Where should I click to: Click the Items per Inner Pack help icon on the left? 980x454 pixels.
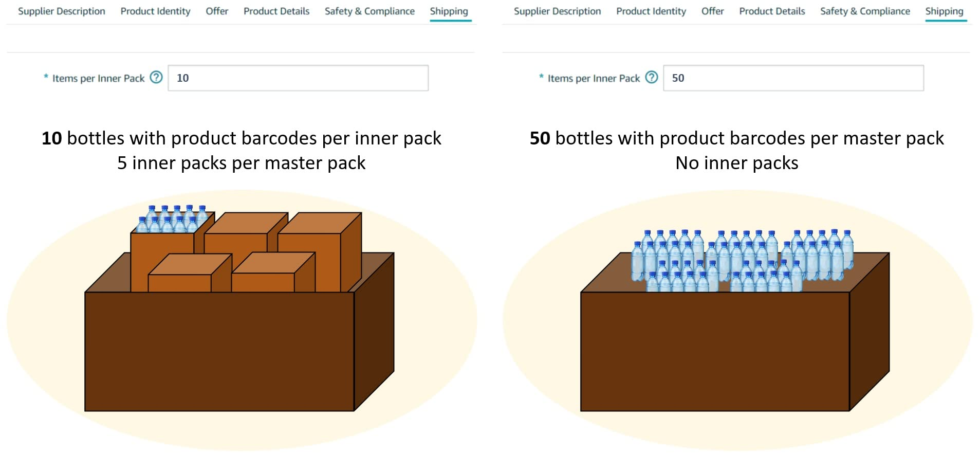[156, 77]
